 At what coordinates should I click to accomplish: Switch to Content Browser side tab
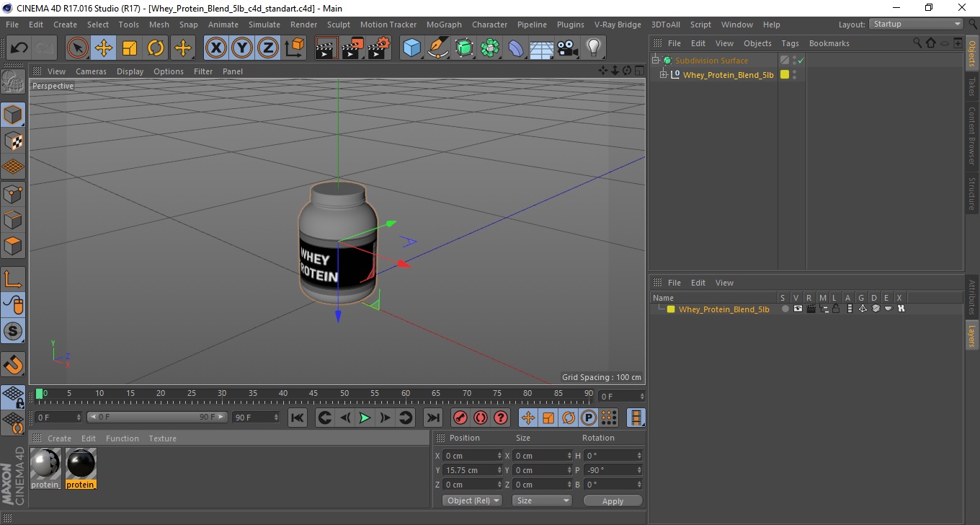click(971, 136)
